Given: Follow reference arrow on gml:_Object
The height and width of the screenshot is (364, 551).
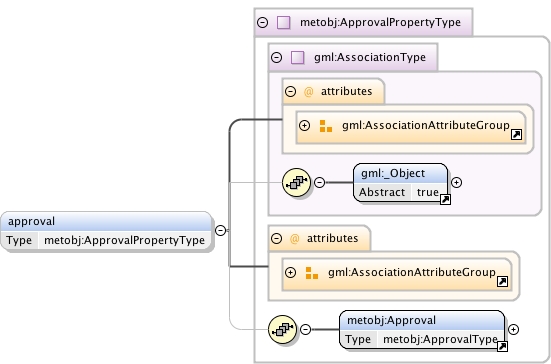Looking at the screenshot, I should (x=445, y=199).
